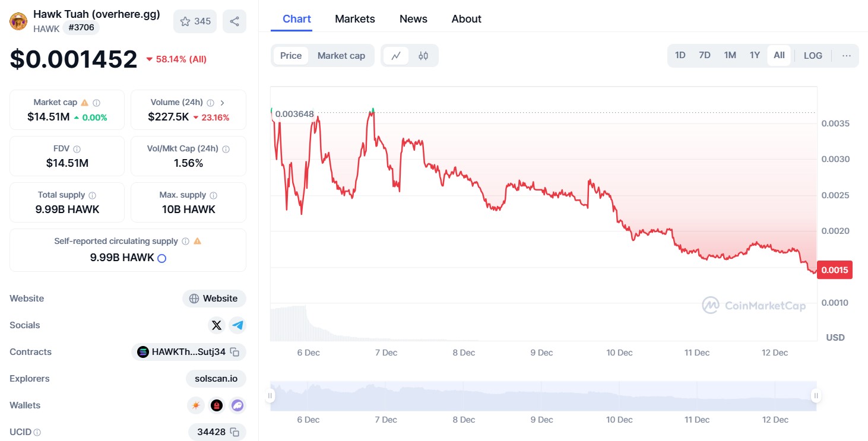This screenshot has height=441, width=868.
Task: Set chart range to 7D
Action: (705, 55)
